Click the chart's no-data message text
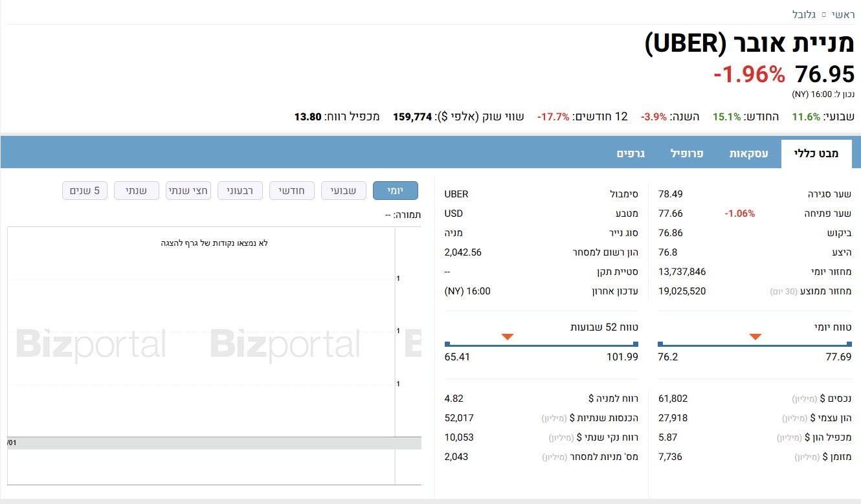The image size is (861, 504). pos(214,243)
